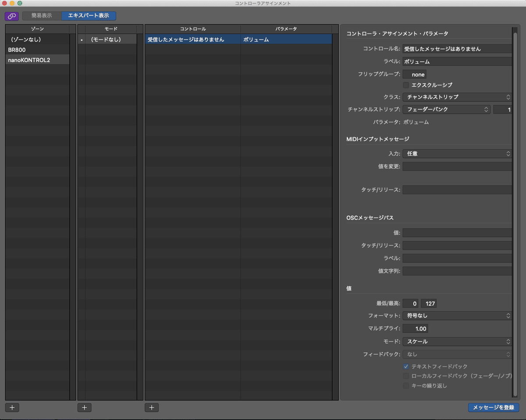The width and height of the screenshot is (526, 420).
Task: Open the フォーマット dropdown (符号なし)
Action: pos(457,316)
